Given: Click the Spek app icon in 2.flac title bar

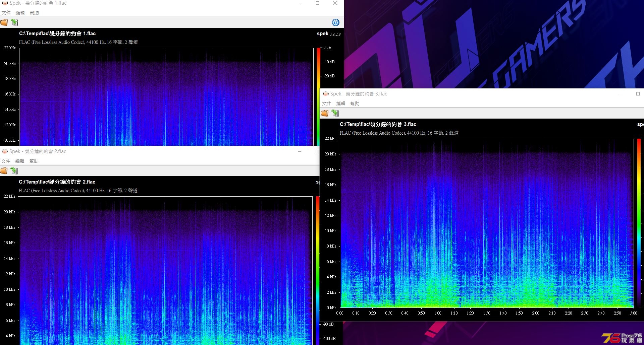Looking at the screenshot, I should tap(5, 151).
